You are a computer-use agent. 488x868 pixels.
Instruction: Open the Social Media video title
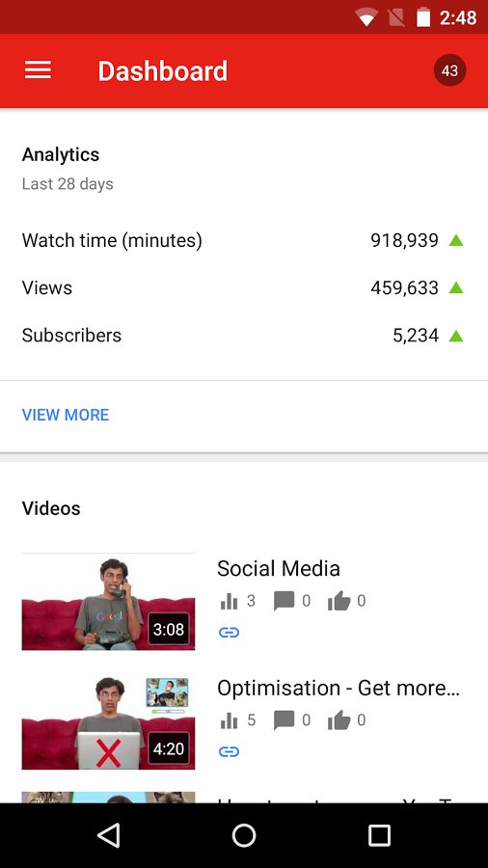[279, 568]
